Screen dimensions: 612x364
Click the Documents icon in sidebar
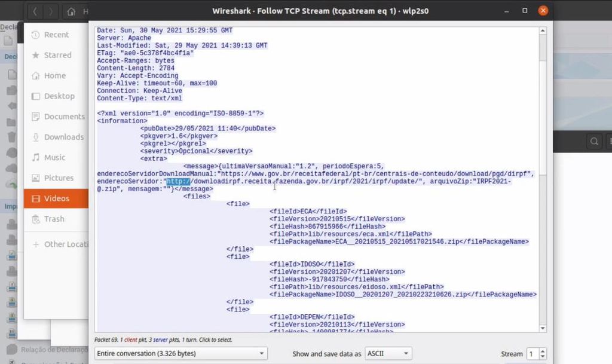35,117
